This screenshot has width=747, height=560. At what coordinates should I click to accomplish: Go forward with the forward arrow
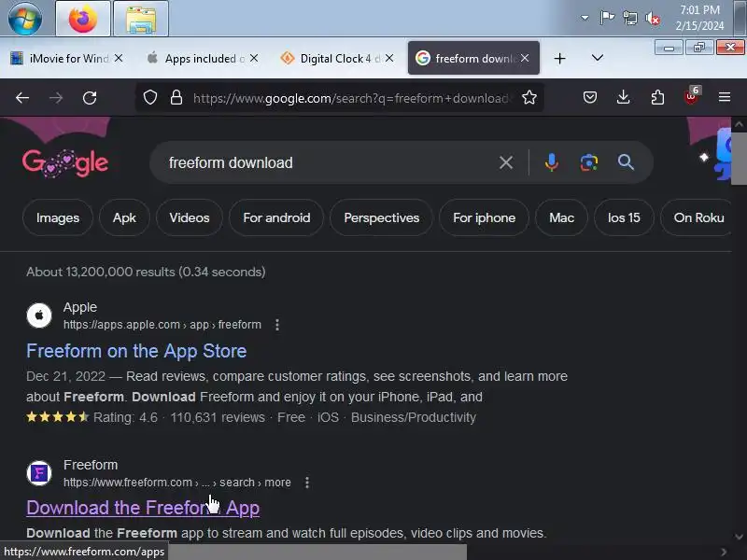point(56,98)
